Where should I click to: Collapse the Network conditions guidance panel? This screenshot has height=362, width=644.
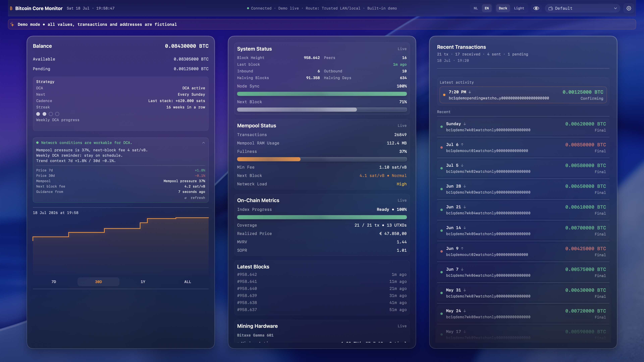click(x=203, y=143)
